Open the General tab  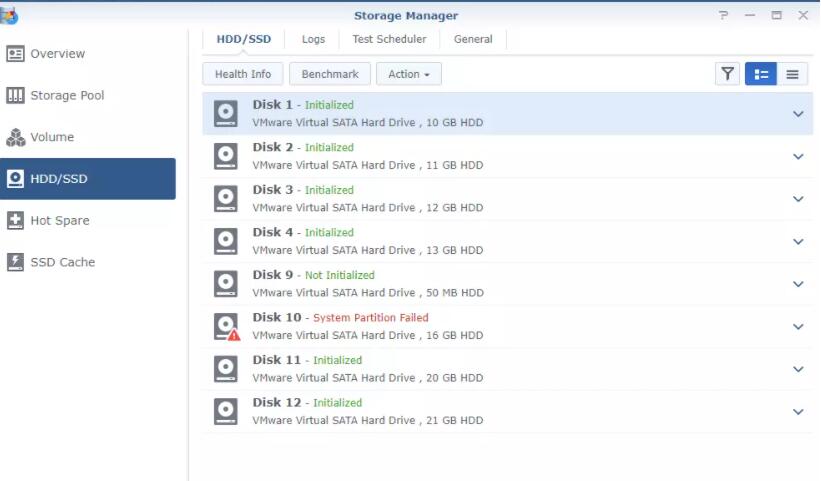click(x=473, y=39)
